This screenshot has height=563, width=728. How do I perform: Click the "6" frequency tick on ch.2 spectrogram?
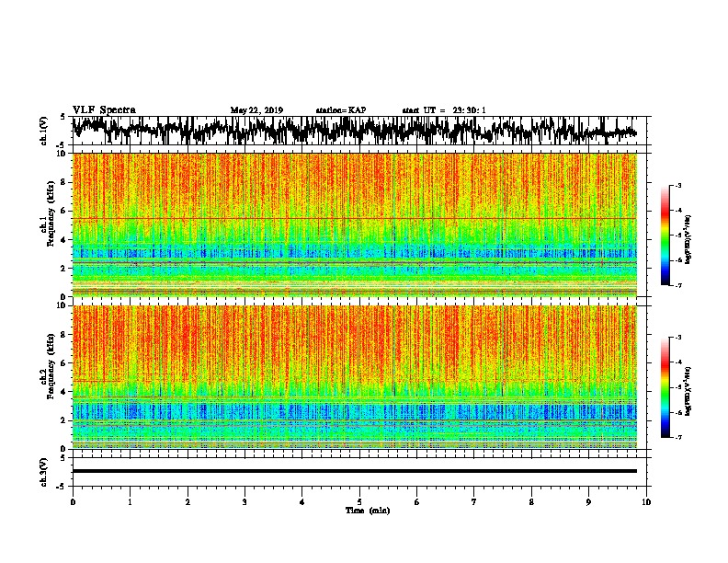tap(64, 362)
